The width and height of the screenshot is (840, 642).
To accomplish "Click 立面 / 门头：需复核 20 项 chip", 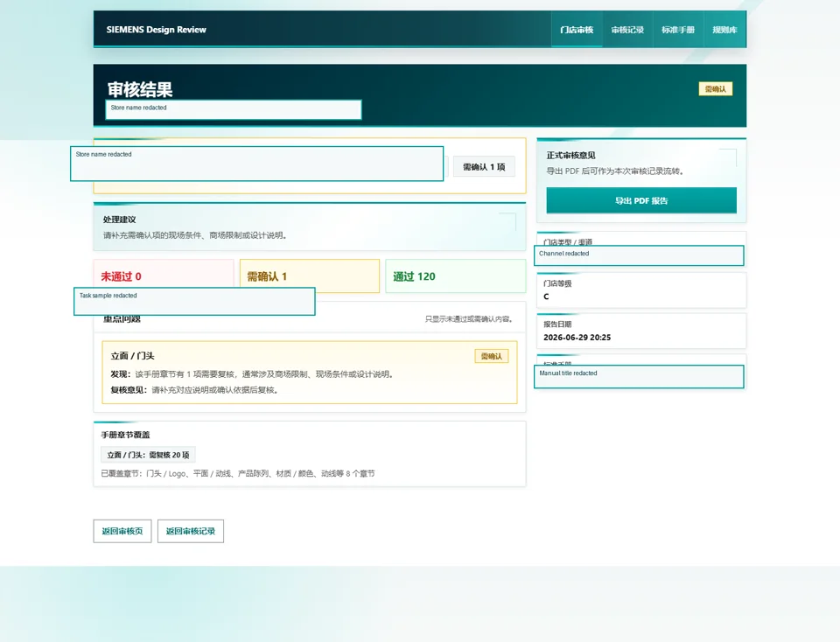I will (x=148, y=455).
